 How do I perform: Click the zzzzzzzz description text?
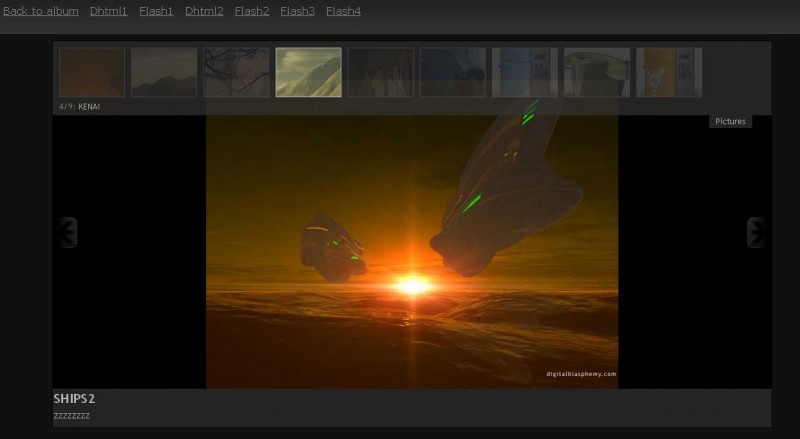[71, 416]
